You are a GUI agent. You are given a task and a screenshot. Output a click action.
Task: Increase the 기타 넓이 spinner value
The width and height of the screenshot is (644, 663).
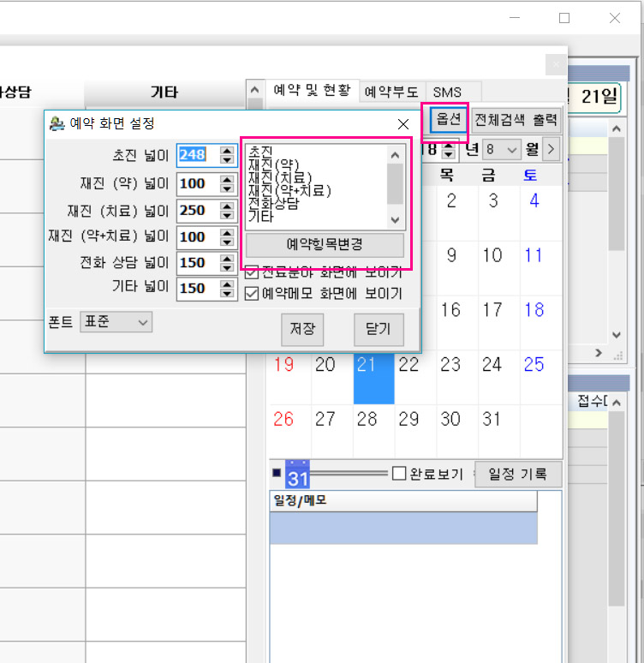[x=227, y=284]
